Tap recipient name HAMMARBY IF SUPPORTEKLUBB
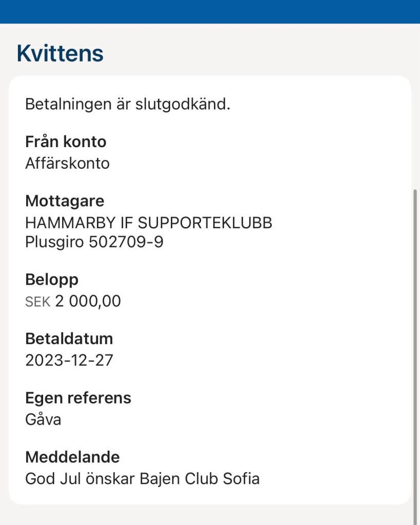The height and width of the screenshot is (525, 420). tap(149, 223)
